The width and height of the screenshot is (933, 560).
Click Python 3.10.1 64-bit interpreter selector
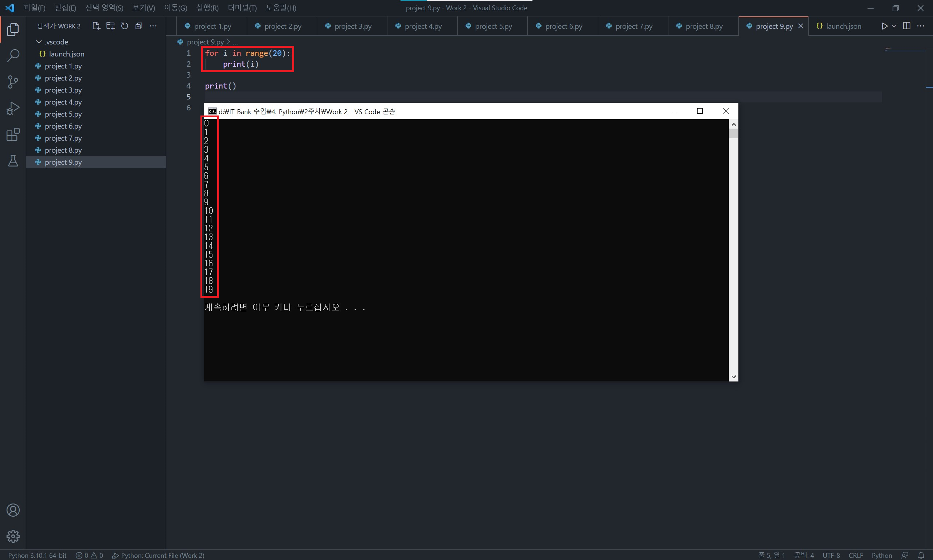point(38,555)
